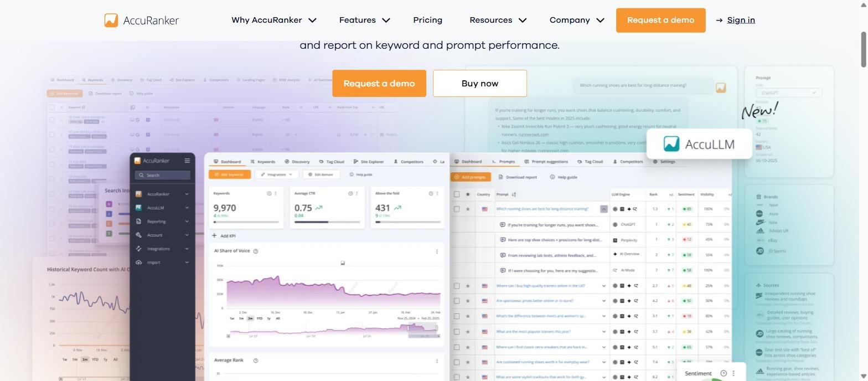Click the Search field in the dark sidebar
Viewport: 868px width, 381px height.
click(x=162, y=175)
